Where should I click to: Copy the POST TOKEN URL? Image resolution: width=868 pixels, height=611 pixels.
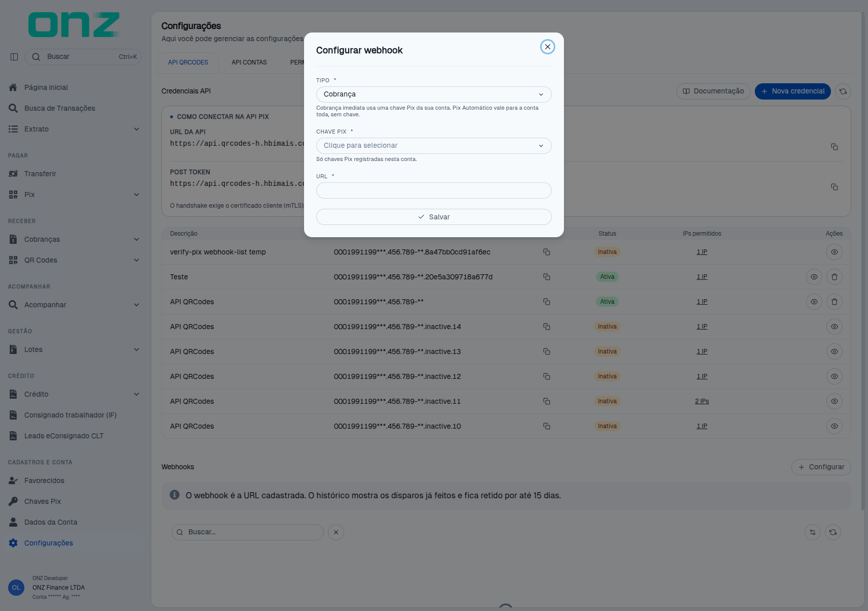click(x=834, y=187)
